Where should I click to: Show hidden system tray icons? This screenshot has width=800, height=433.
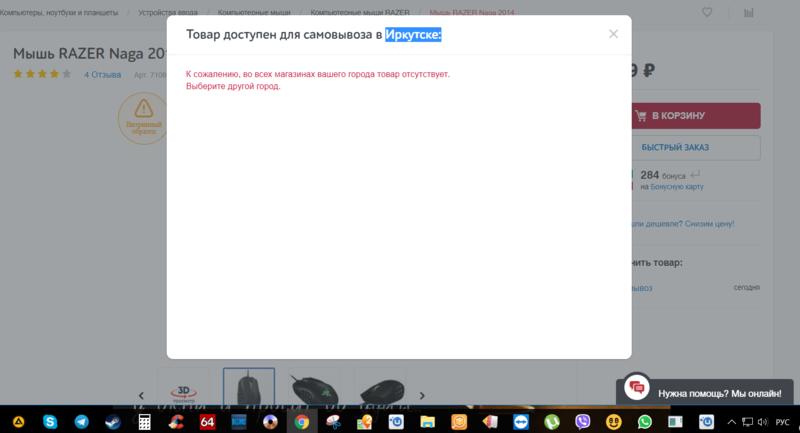click(732, 422)
